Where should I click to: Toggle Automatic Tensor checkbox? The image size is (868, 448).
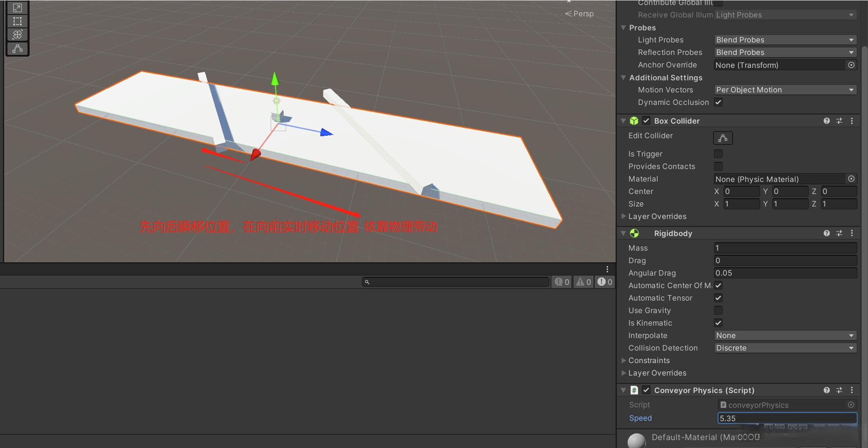coord(718,298)
